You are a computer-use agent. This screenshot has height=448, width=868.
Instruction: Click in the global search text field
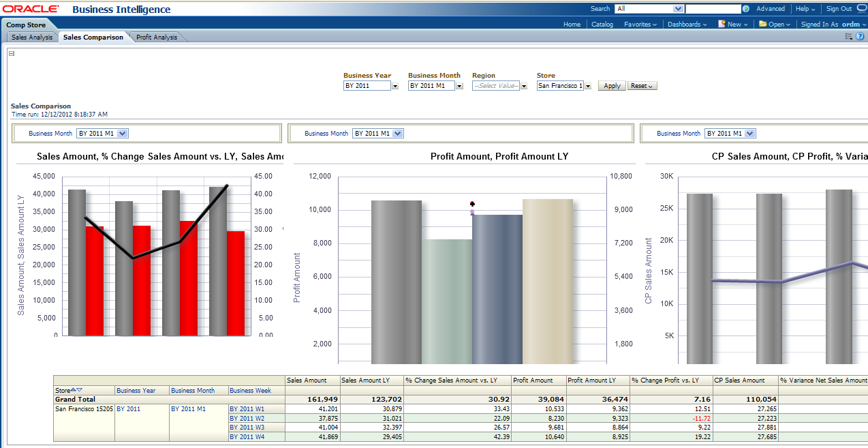tap(713, 9)
